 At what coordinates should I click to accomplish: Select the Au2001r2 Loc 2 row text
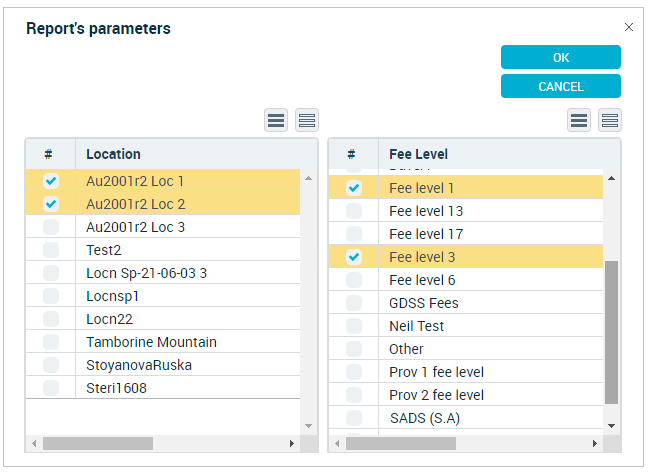pyautogui.click(x=136, y=204)
